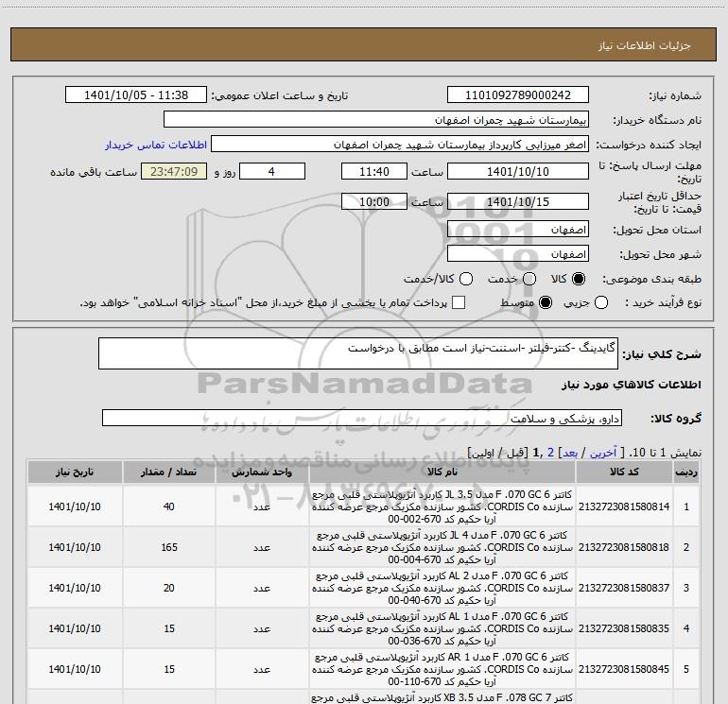
Task: Open the اطلاعات تماس خریدار link
Action: pos(156,145)
